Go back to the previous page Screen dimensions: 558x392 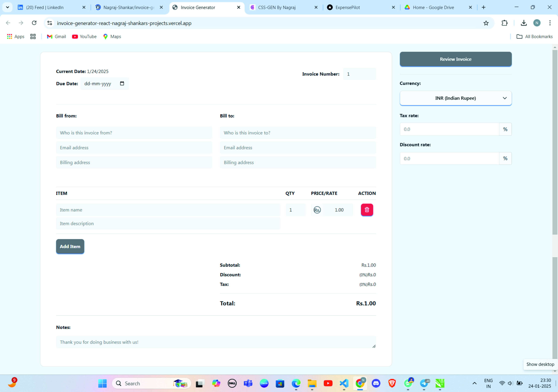point(8,23)
